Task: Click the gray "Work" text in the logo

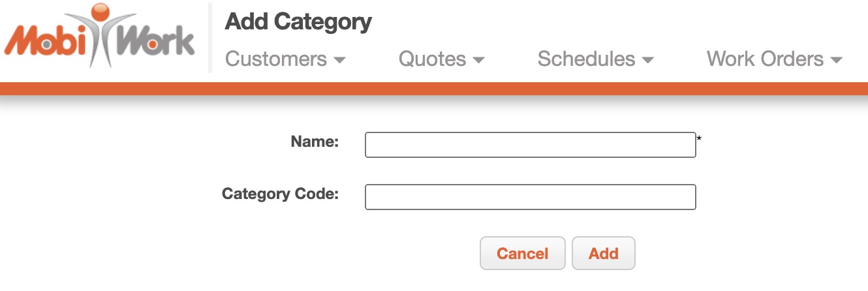Action: pos(156,42)
